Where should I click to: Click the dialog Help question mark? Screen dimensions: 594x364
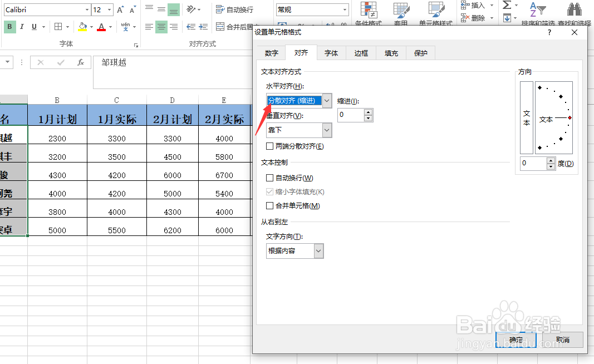pos(549,32)
